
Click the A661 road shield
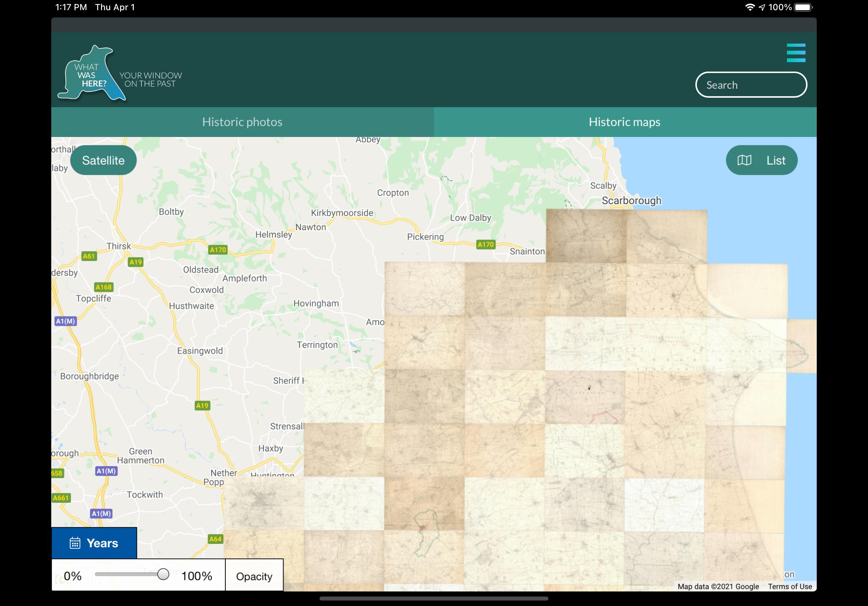(61, 498)
